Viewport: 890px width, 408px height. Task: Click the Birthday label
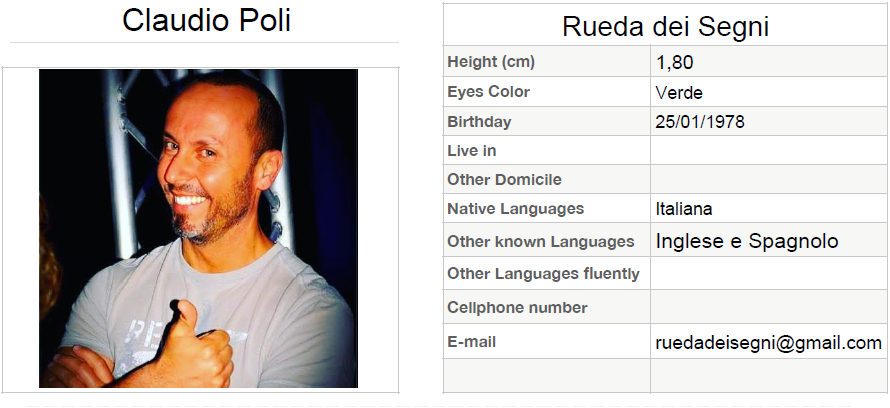click(x=479, y=122)
